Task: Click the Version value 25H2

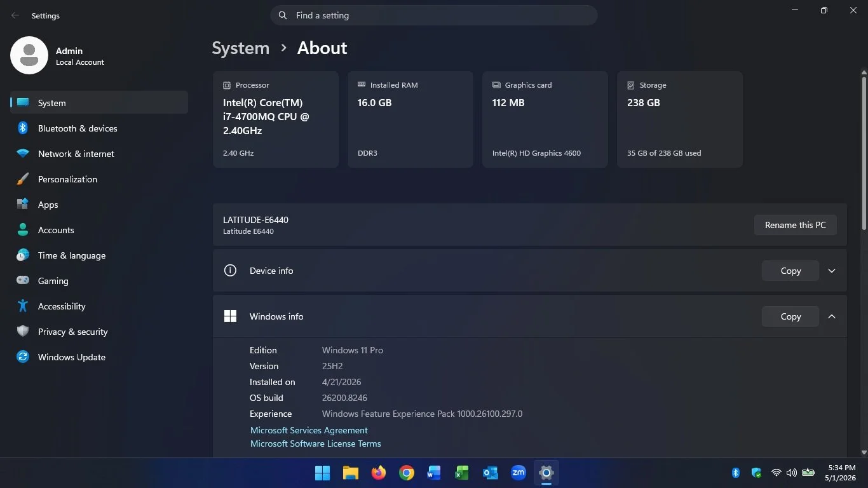Action: point(333,366)
